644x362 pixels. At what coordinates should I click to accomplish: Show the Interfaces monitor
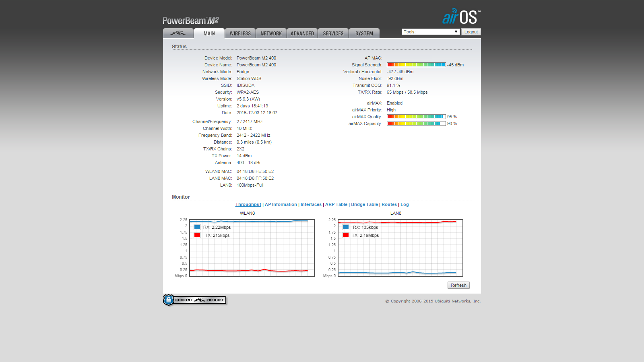pos(311,204)
